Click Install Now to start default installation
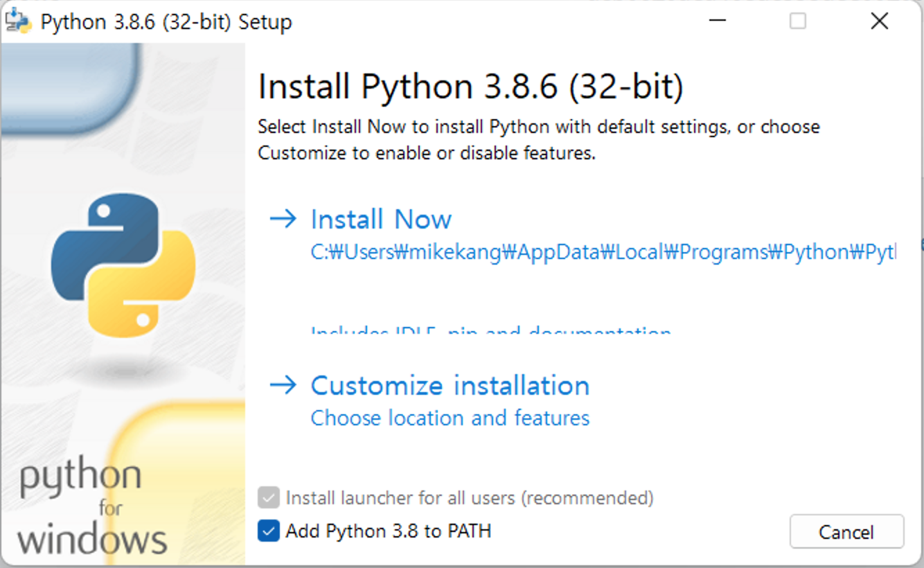 coord(381,220)
